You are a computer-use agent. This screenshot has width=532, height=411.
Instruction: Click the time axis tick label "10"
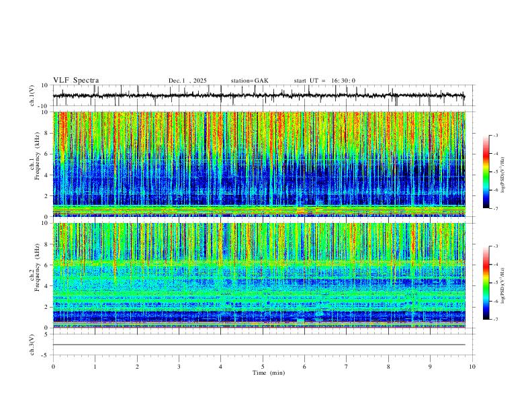[x=472, y=367]
